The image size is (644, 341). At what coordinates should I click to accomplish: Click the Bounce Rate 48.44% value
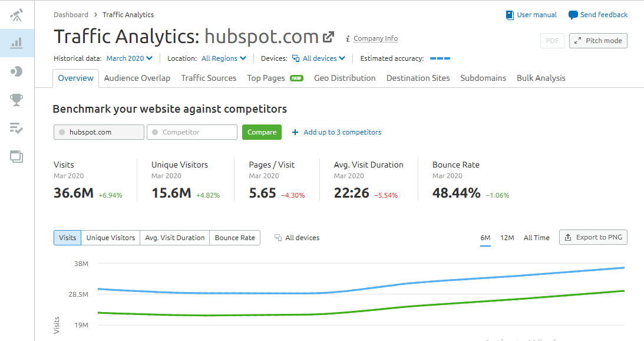tap(456, 192)
